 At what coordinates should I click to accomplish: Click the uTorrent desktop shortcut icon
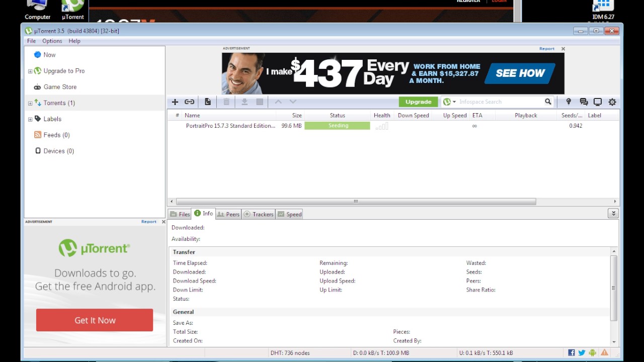[x=72, y=10]
